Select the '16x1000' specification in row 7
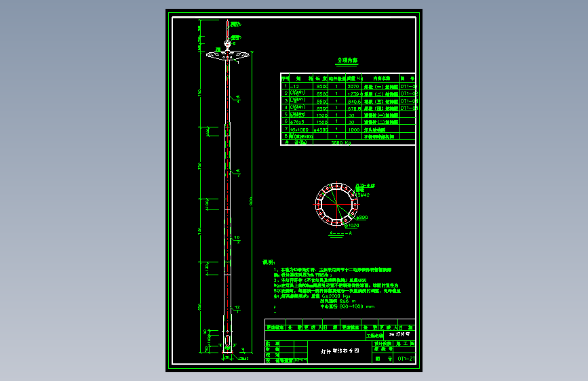This screenshot has width=588, height=381. click(x=299, y=129)
